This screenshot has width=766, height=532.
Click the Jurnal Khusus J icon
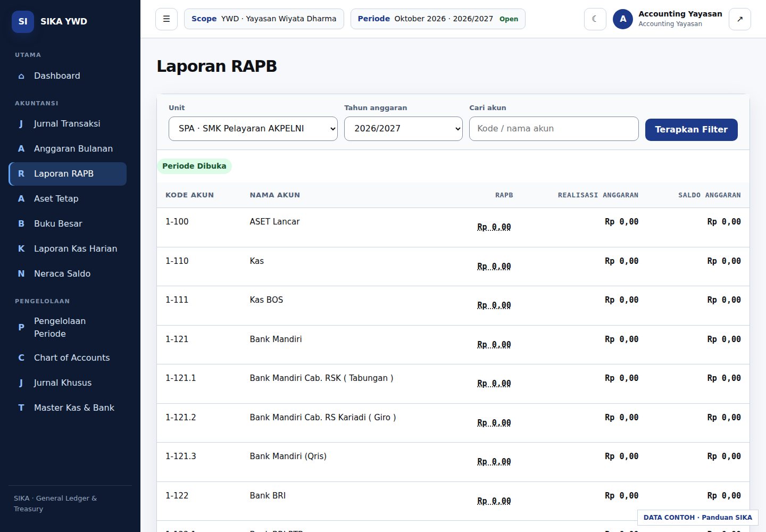point(21,383)
